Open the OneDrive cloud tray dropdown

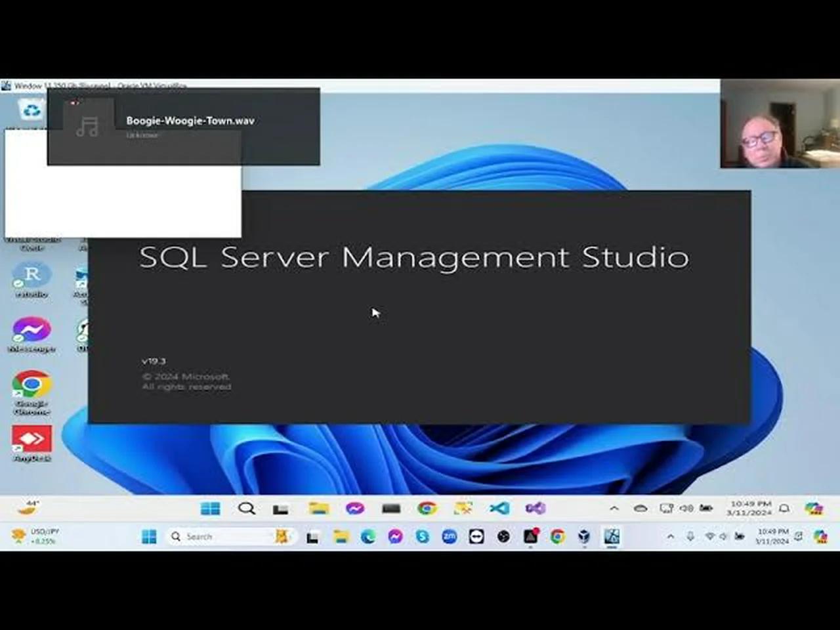(x=640, y=508)
